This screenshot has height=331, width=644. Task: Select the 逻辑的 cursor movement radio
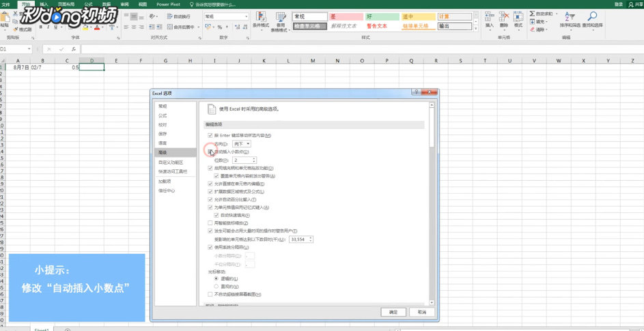(216, 279)
